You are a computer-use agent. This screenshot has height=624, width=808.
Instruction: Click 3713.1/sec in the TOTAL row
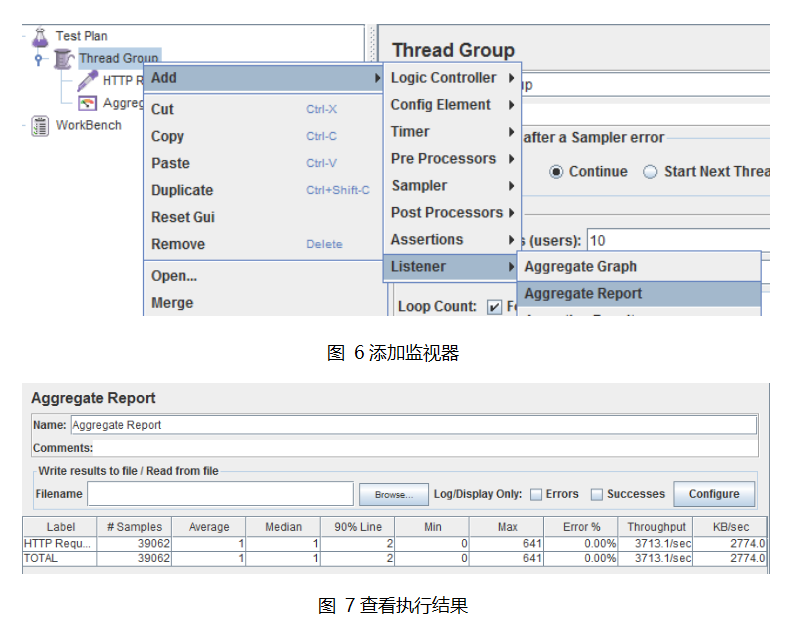655,559
